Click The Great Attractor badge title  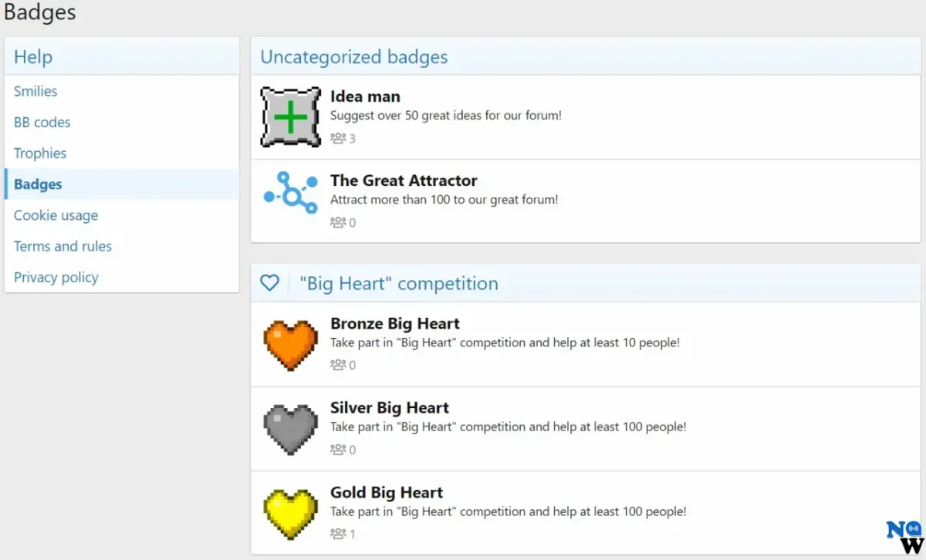click(404, 180)
